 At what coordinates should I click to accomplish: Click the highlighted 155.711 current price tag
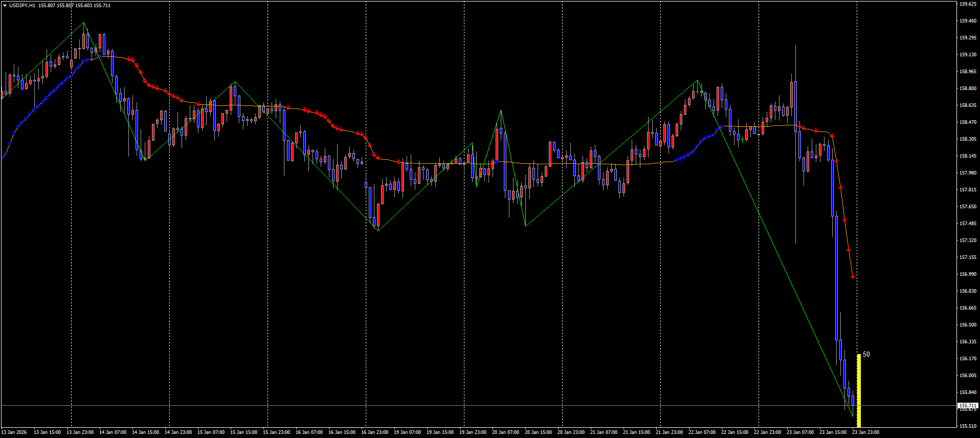(x=967, y=405)
